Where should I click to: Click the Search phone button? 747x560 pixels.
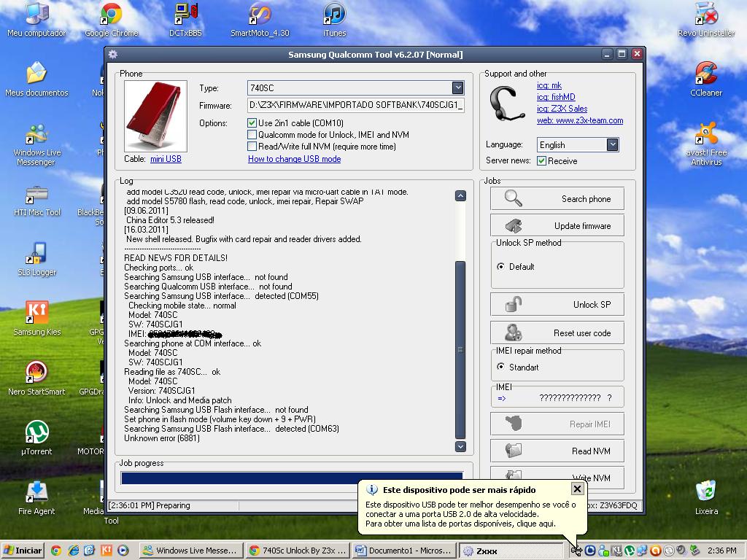(557, 198)
